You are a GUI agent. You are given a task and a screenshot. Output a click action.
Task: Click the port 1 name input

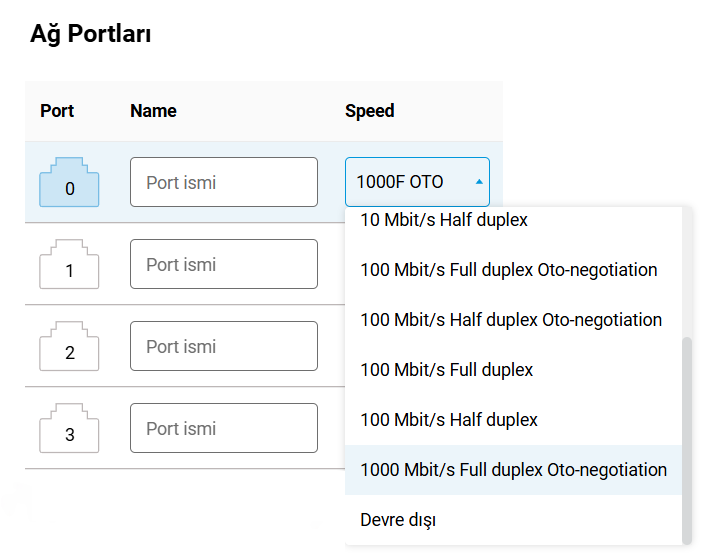tap(224, 265)
